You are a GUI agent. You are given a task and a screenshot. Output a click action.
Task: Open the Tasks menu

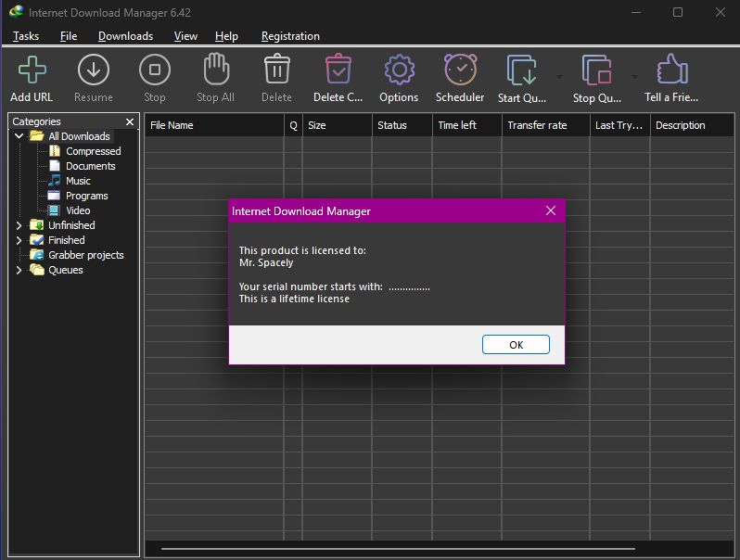point(26,36)
